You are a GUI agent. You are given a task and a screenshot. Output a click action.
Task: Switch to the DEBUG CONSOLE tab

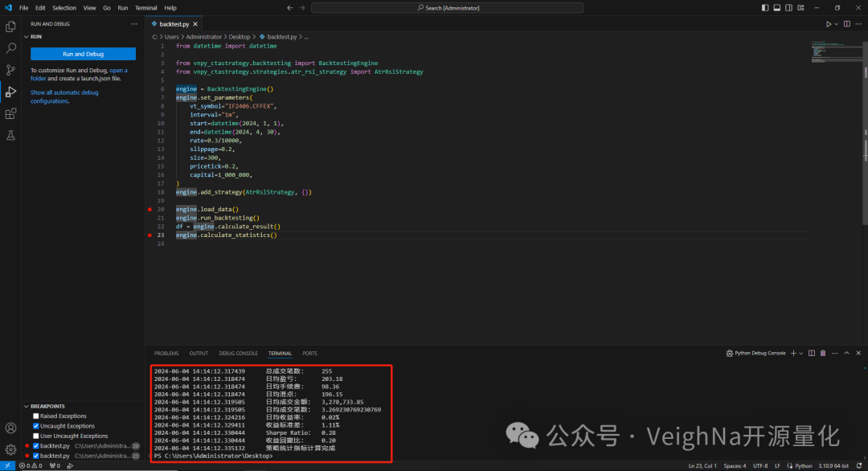point(238,354)
